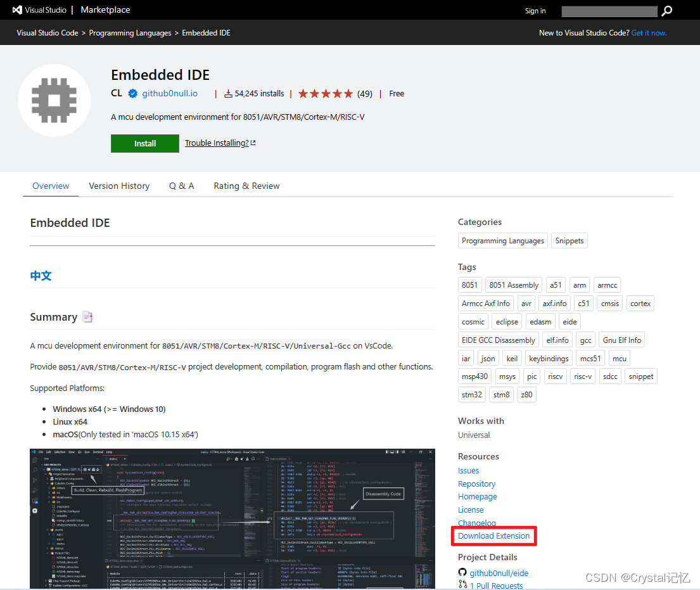Open the 1 Pull Requests link
The height and width of the screenshot is (590, 700).
tap(496, 585)
